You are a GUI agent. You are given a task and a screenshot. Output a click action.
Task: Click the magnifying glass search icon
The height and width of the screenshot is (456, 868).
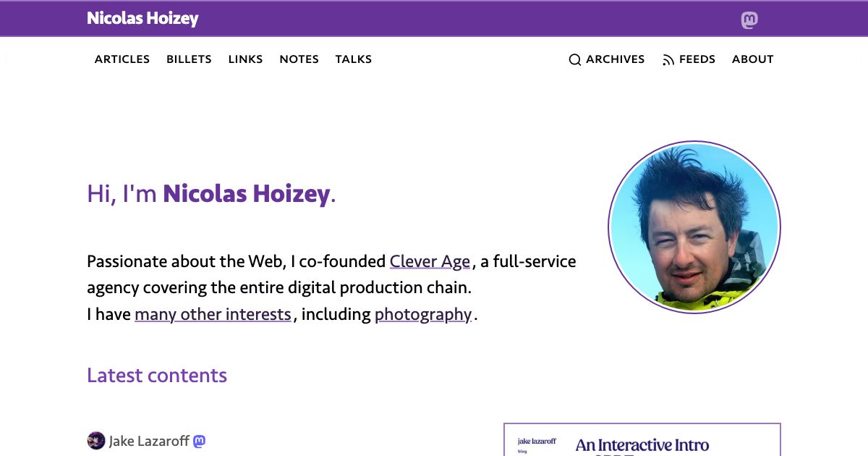574,59
